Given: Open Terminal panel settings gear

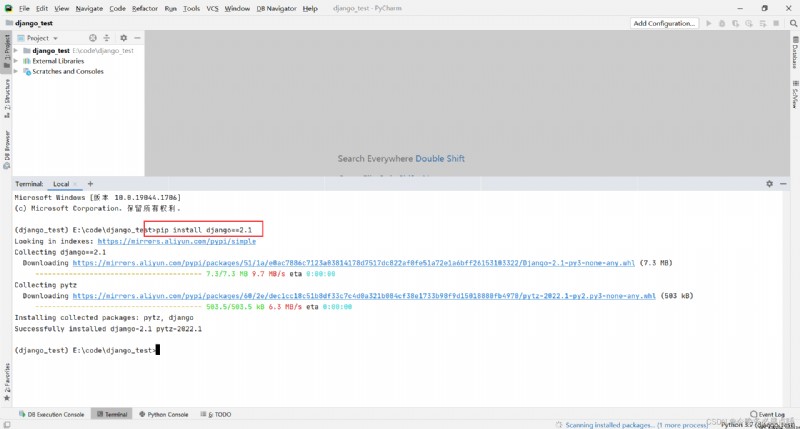Looking at the screenshot, I should pyautogui.click(x=769, y=184).
